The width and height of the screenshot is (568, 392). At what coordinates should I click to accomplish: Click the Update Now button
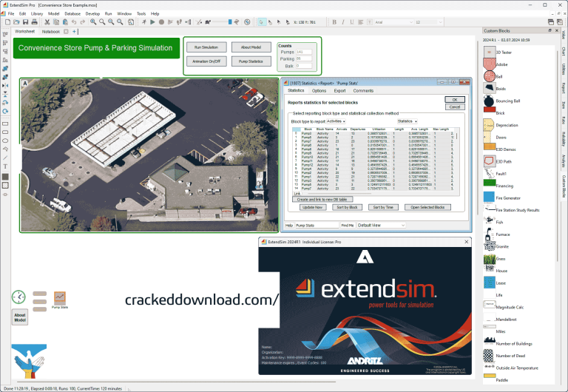313,207
